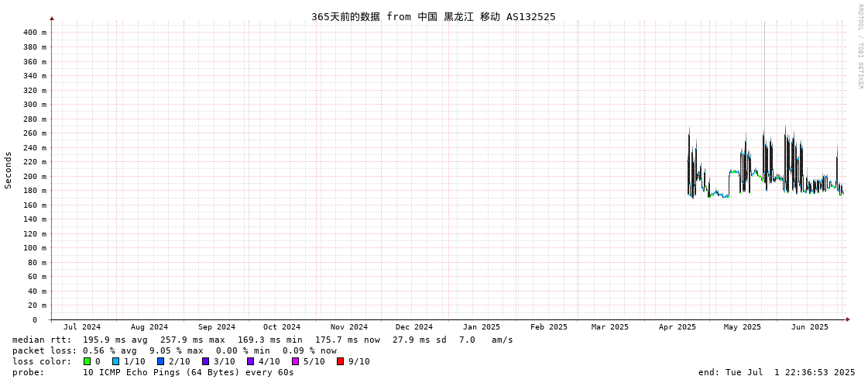This screenshot has width=868, height=383.
Task: Click the '100 m' y-axis label
Action: [35, 248]
